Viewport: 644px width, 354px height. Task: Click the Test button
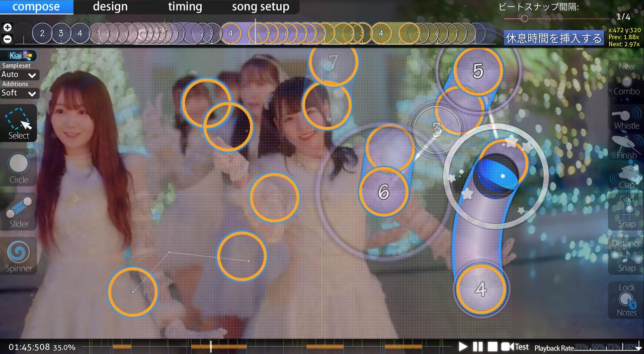point(515,346)
